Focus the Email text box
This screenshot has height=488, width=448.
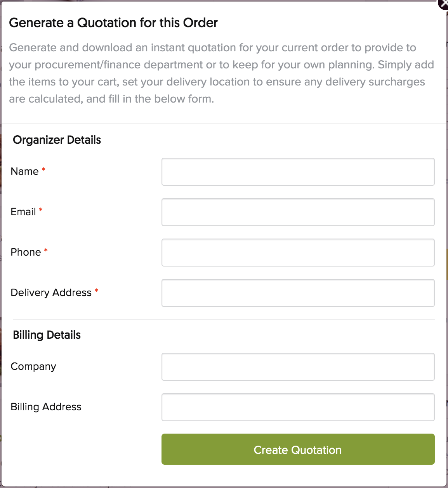[298, 212]
